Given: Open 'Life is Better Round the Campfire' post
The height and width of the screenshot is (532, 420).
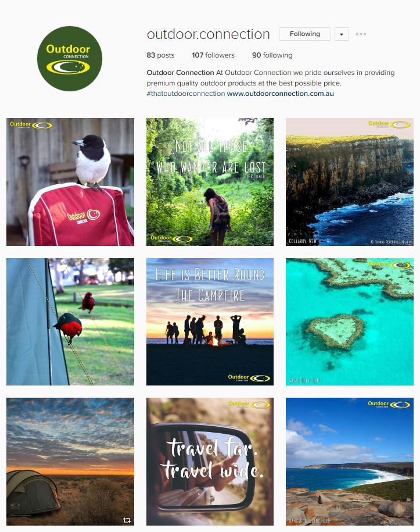Looking at the screenshot, I should [x=210, y=322].
